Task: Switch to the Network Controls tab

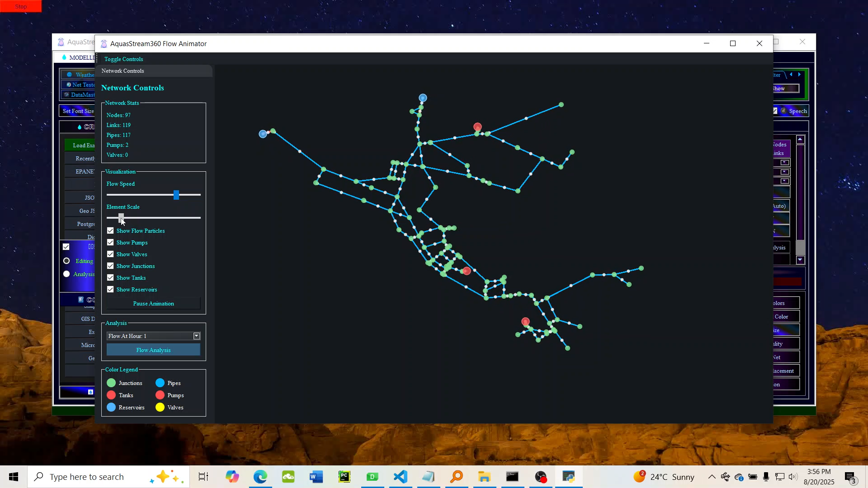Action: point(122,70)
